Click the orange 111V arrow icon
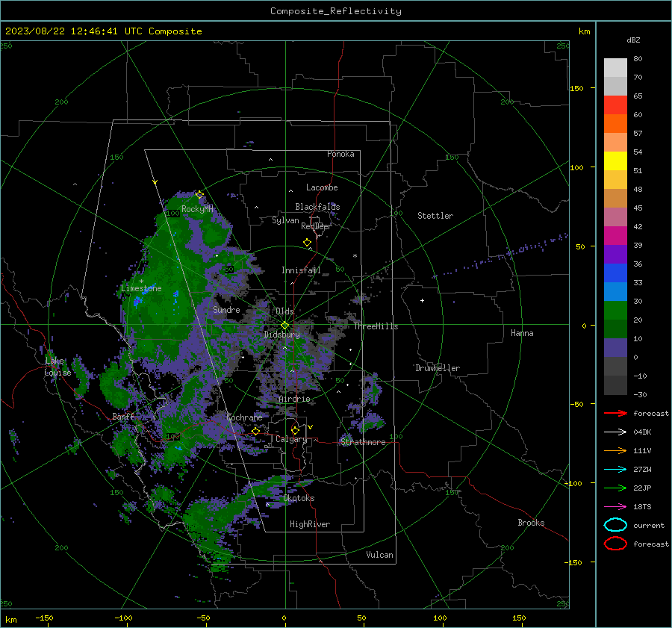Viewport: 672px width, 628px height. click(615, 450)
